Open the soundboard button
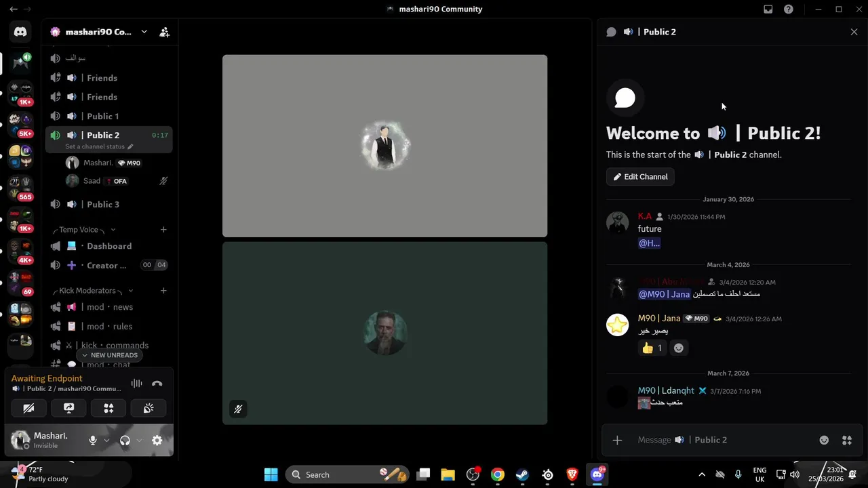Image resolution: width=868 pixels, height=488 pixels. [x=149, y=408]
